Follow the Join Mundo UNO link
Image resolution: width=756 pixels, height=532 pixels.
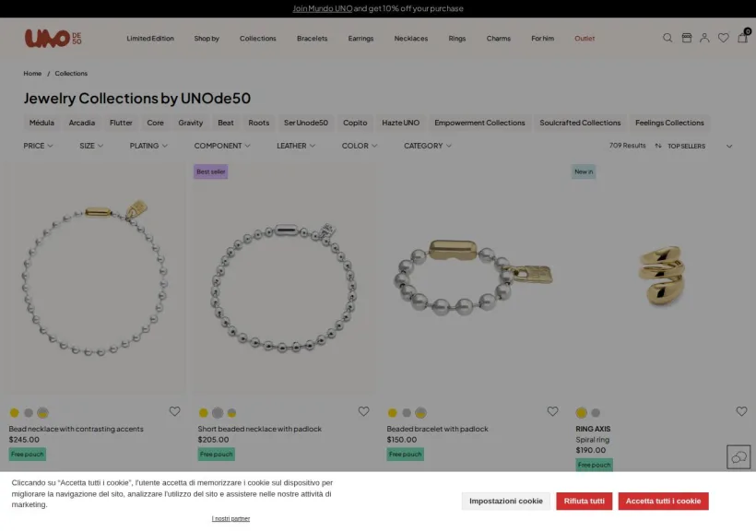pos(323,8)
